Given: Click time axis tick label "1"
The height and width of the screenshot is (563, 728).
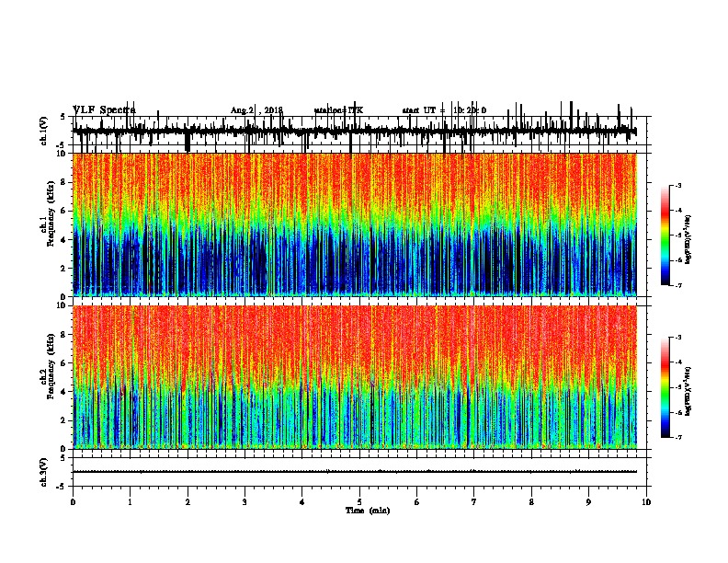Looking at the screenshot, I should click(130, 502).
